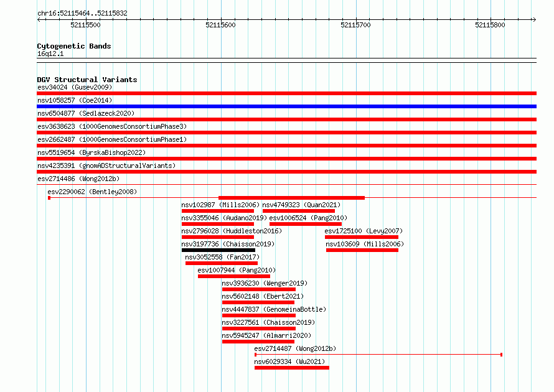
Task: Select nsv4235391 (gnomADStructuralVariants) label
Action: pos(106,166)
